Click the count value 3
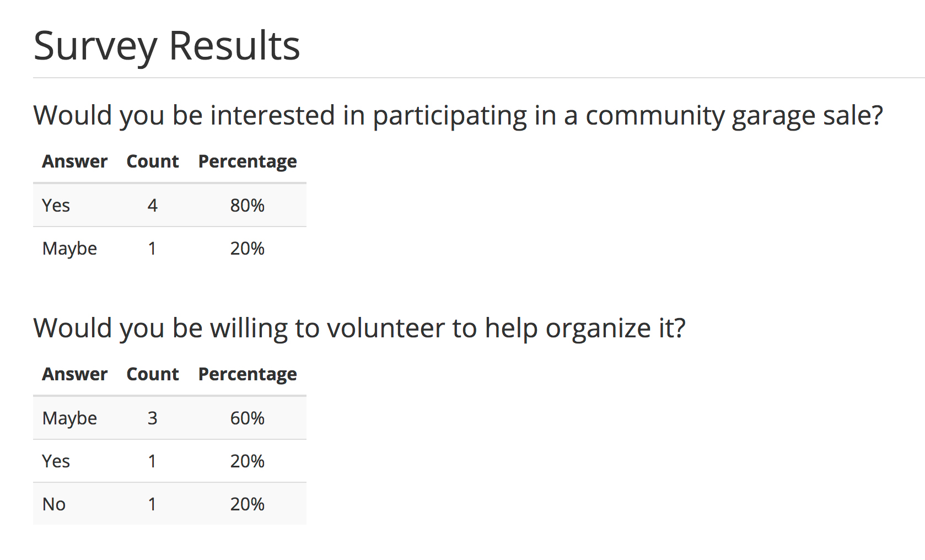Viewport: 925px width, 560px height. point(153,418)
